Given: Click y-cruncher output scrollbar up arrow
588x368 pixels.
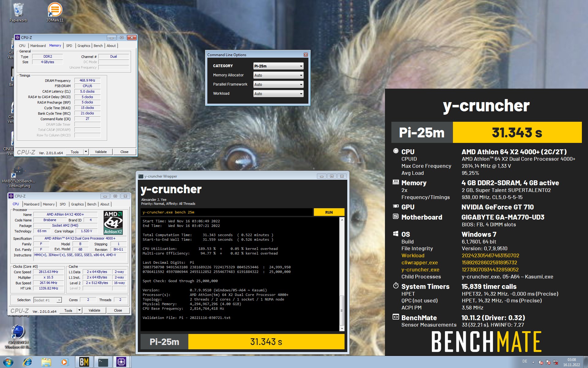Looking at the screenshot, I should [342, 220].
